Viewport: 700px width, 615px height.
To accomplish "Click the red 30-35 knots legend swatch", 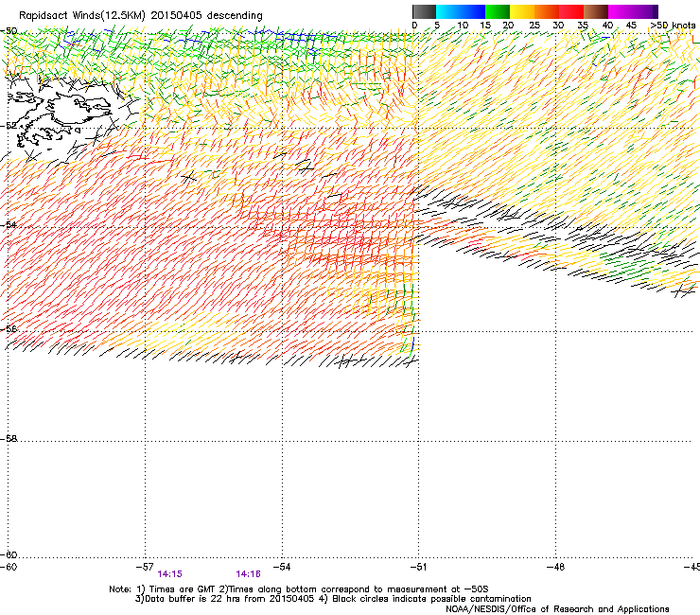I will coord(571,11).
